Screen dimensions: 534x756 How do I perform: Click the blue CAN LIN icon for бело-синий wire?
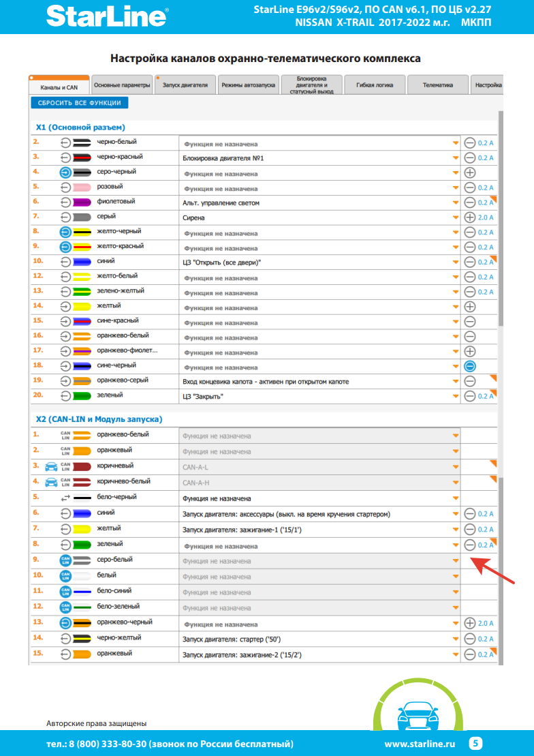click(65, 591)
